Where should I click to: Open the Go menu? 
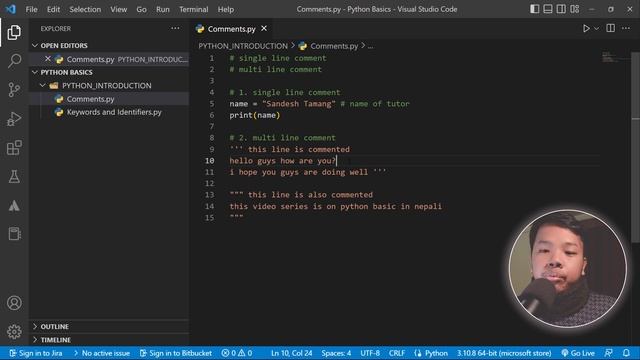(x=141, y=9)
